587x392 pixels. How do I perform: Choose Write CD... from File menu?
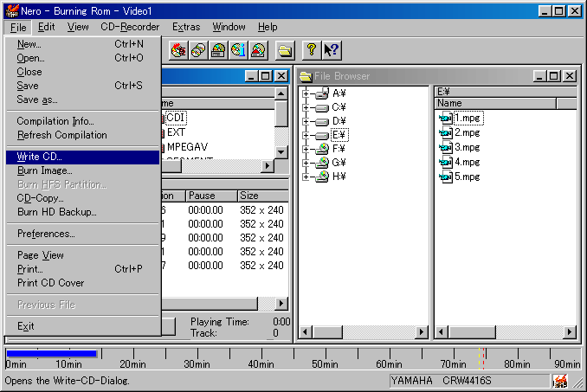coord(83,157)
